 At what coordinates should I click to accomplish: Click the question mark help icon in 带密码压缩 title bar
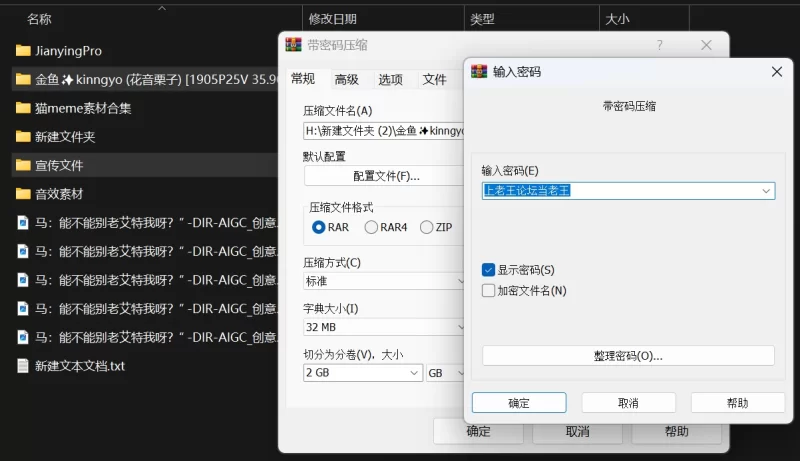coord(659,45)
